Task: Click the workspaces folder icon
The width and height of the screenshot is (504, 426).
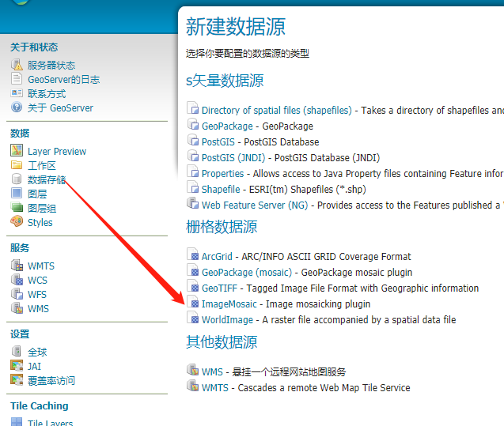Action: 17,165
